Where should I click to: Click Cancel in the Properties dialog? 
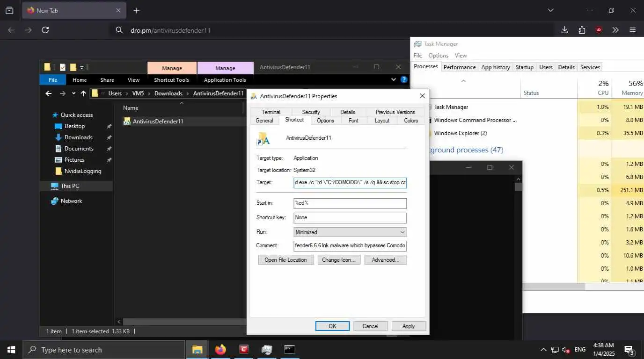(370, 326)
